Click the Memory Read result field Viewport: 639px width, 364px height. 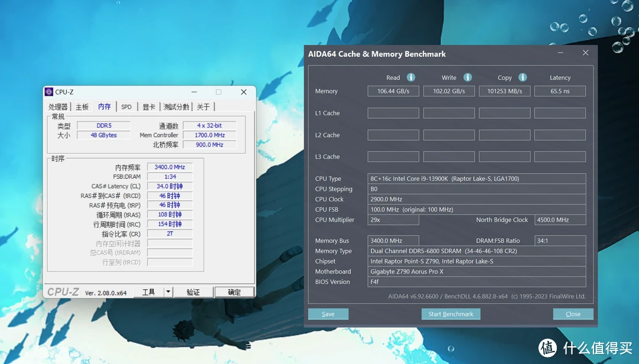(x=393, y=91)
